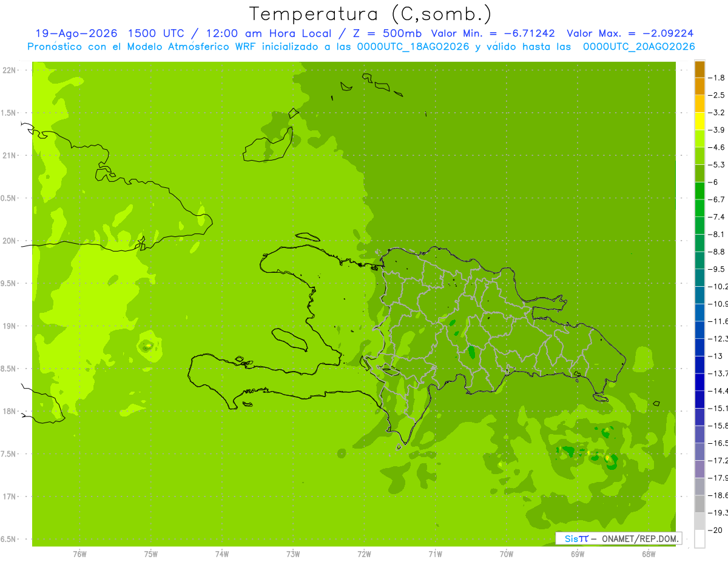The image size is (728, 562).
Task: Click the teal swatch between -9.5 and -10.2
Action: pyautogui.click(x=699, y=278)
